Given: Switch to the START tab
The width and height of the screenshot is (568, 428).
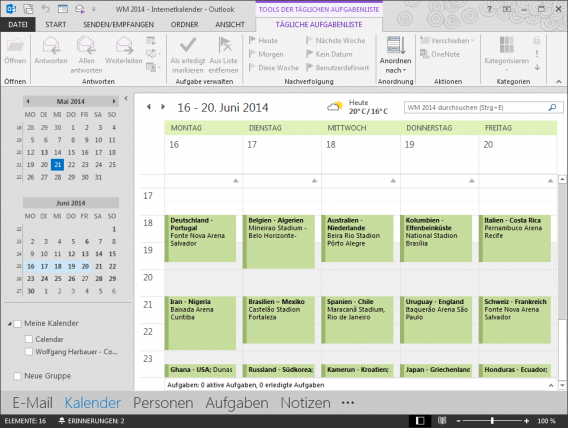Looking at the screenshot, I should point(55,24).
